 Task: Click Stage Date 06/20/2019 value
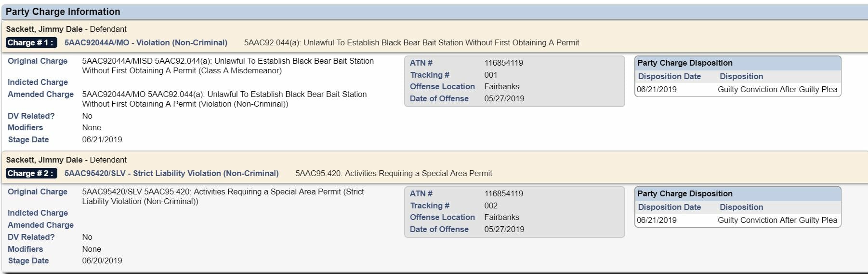click(x=102, y=260)
